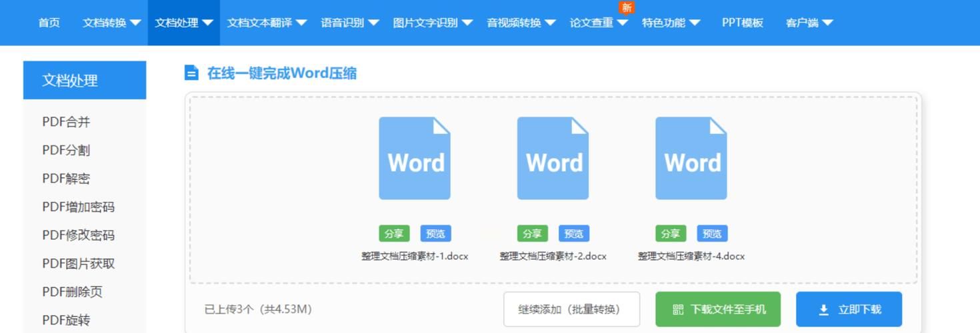Open the 文档转换 dropdown menu
This screenshot has height=333, width=980.
tap(111, 23)
